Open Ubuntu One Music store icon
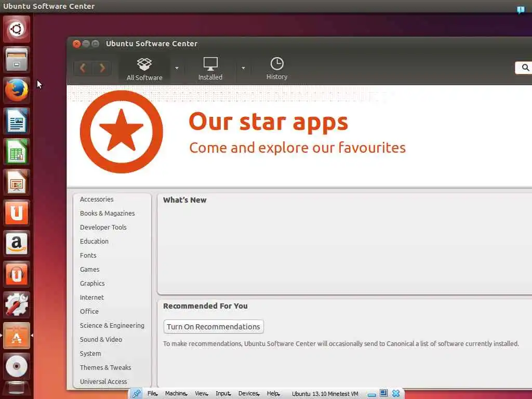 click(16, 274)
